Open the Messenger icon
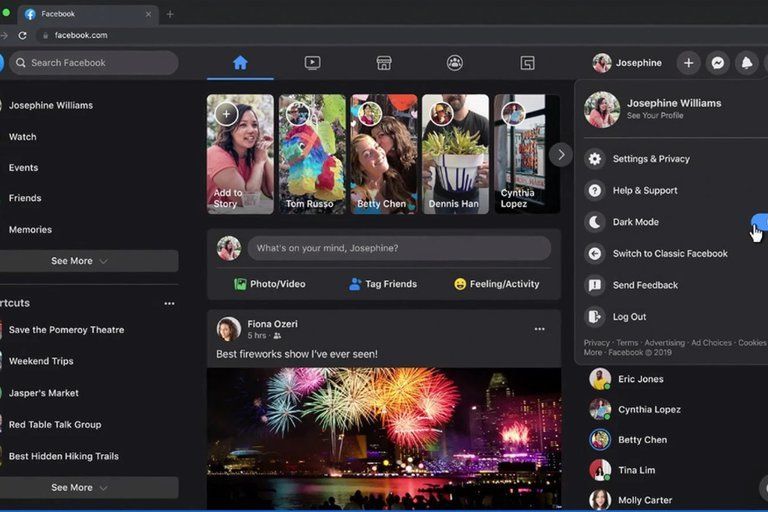The width and height of the screenshot is (768, 512). [x=717, y=63]
